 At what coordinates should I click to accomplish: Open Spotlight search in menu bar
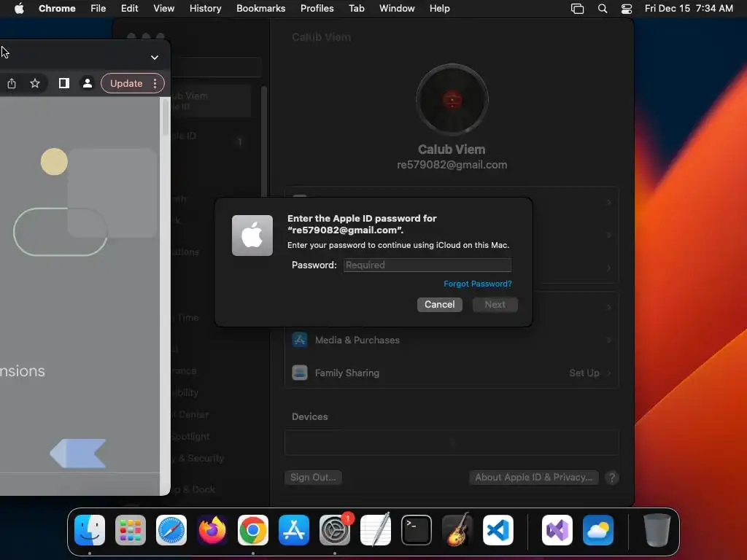(602, 8)
